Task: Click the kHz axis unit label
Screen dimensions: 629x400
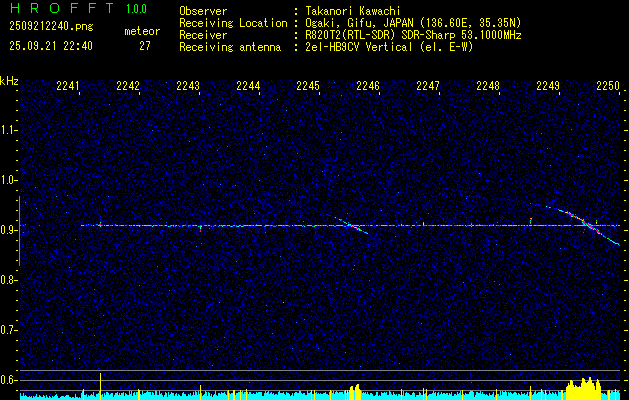Action: tap(9, 81)
